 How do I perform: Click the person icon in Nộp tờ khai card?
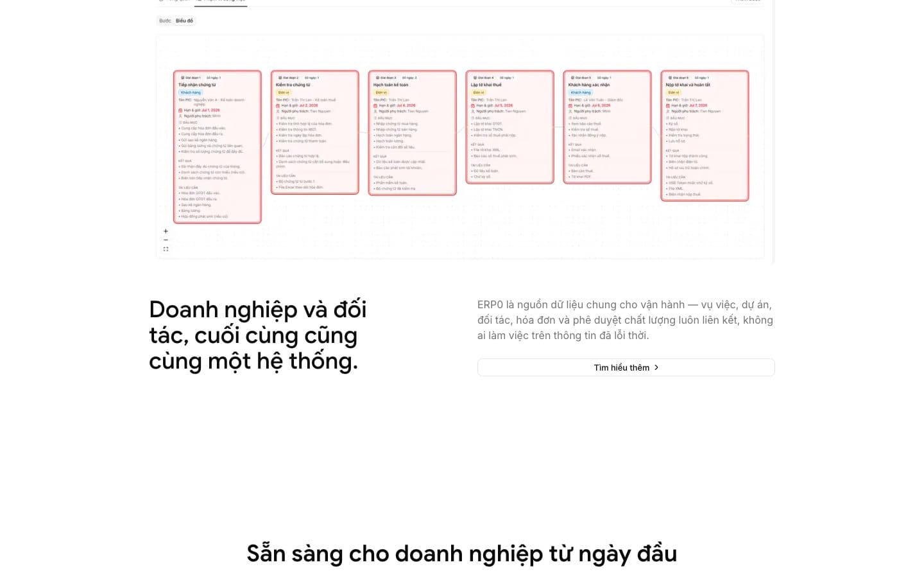click(668, 111)
